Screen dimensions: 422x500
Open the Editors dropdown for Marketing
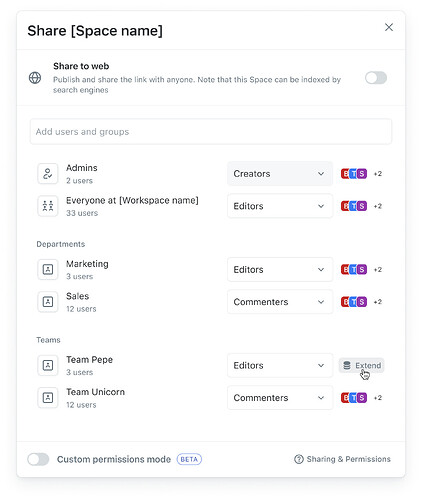[x=280, y=269]
